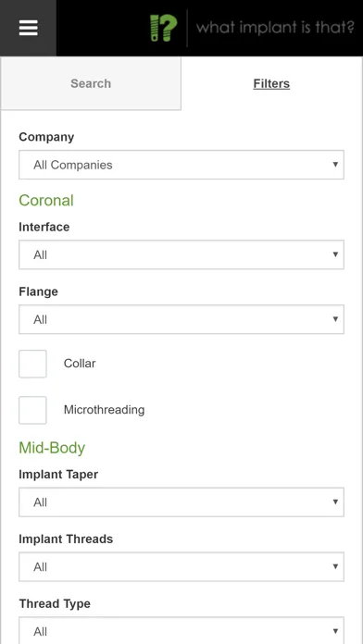Expand the Interface dropdown
The image size is (363, 644).
[181, 254]
